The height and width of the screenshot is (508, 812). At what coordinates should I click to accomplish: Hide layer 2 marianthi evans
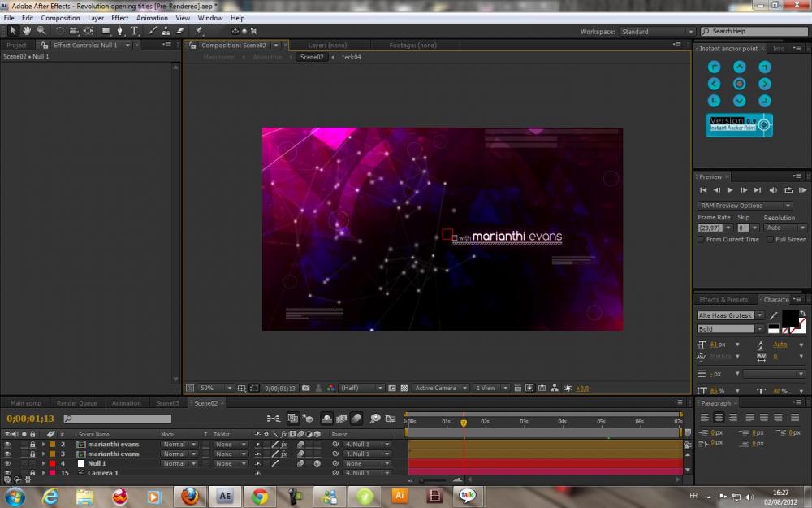pyautogui.click(x=7, y=445)
